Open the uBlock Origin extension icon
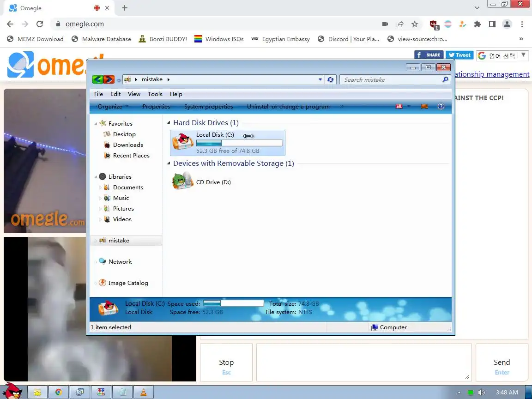532x399 pixels. 434,24
